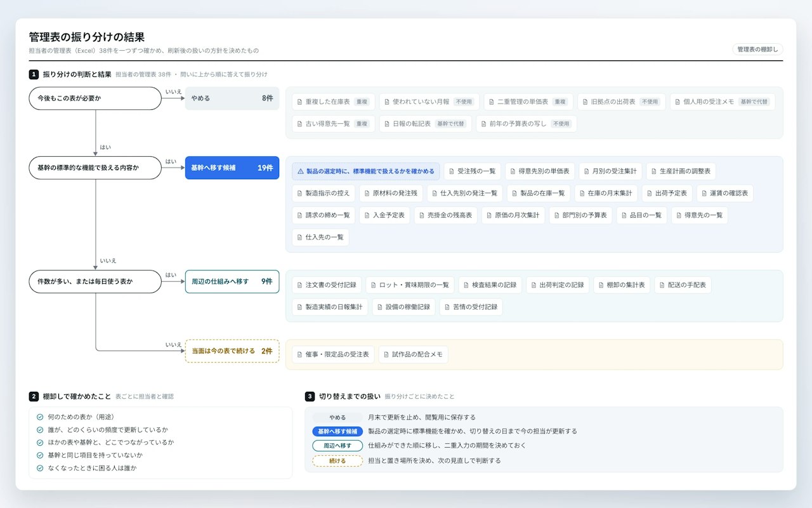Click the 設備の稼働記録 chip text

click(x=408, y=307)
